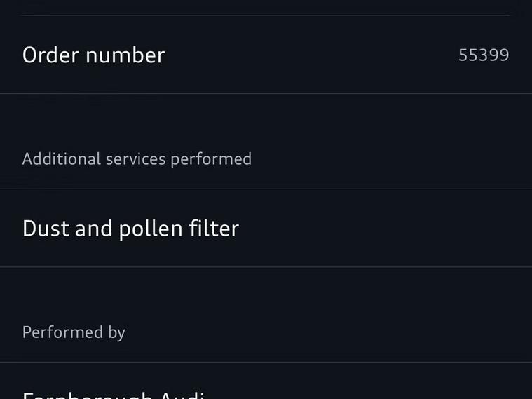Viewport: 532px width, 399px height.
Task: Click the Additional services performed heading
Action: coord(137,159)
